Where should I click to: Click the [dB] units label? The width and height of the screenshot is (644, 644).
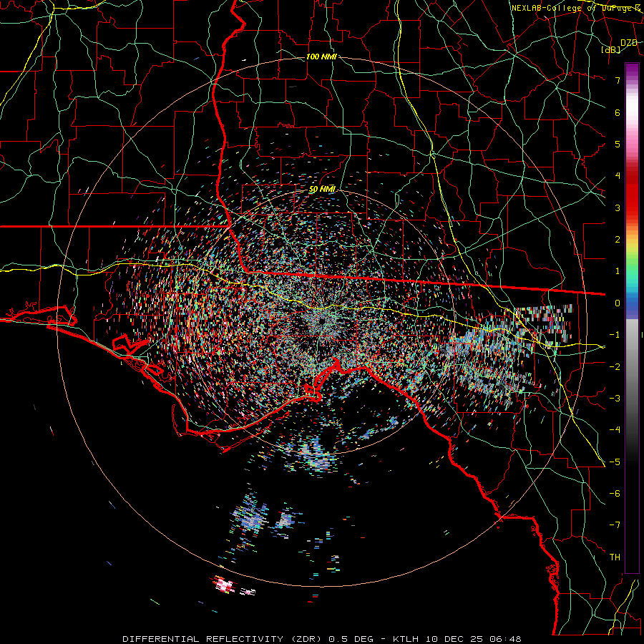611,50
